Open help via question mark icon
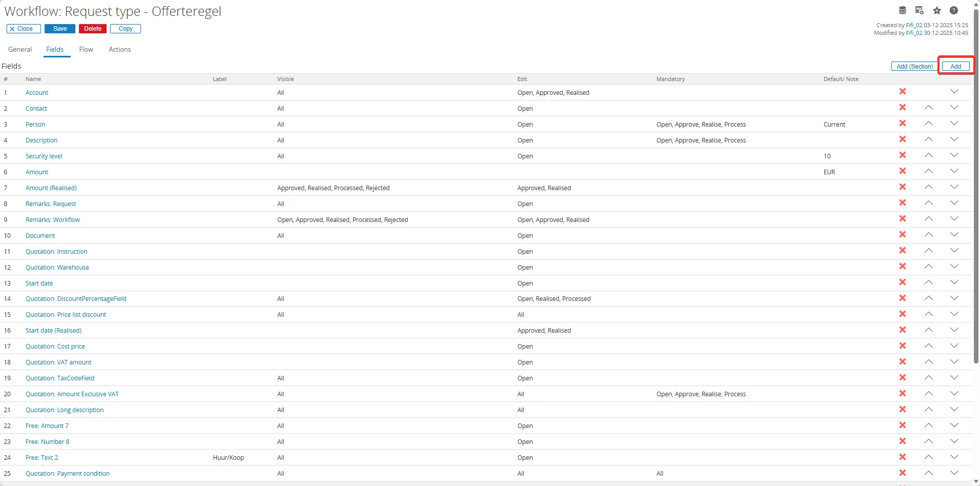This screenshot has width=980, height=486. 954,10
